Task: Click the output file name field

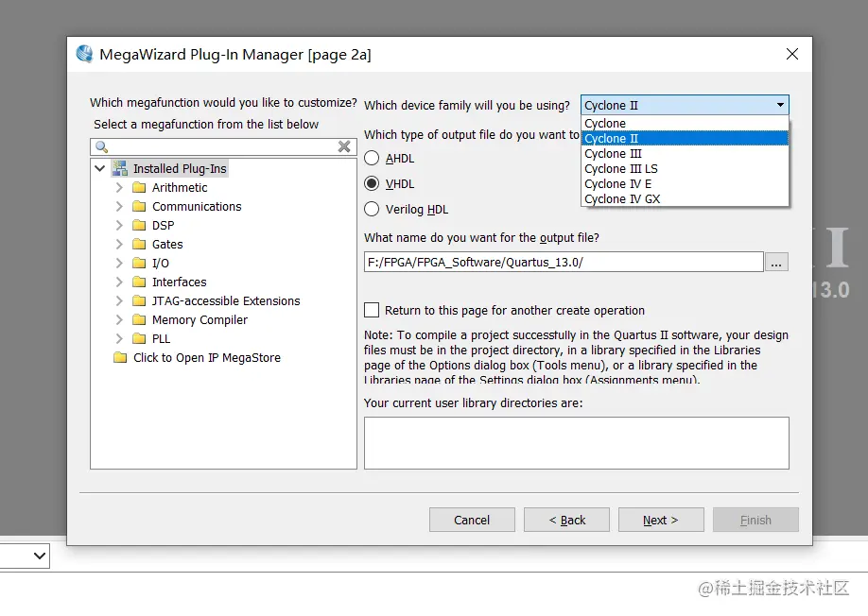Action: 563,262
